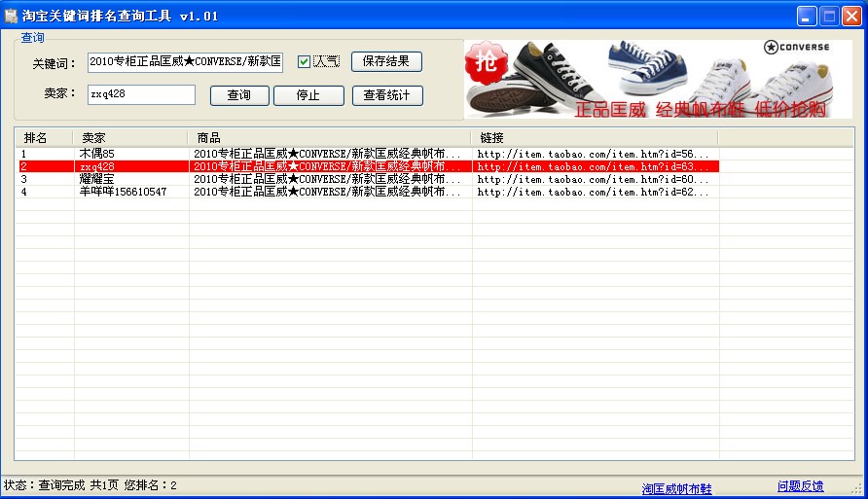This screenshot has height=499, width=868.
Task: Click product title in 羊咩咩156610547 row
Action: [327, 192]
